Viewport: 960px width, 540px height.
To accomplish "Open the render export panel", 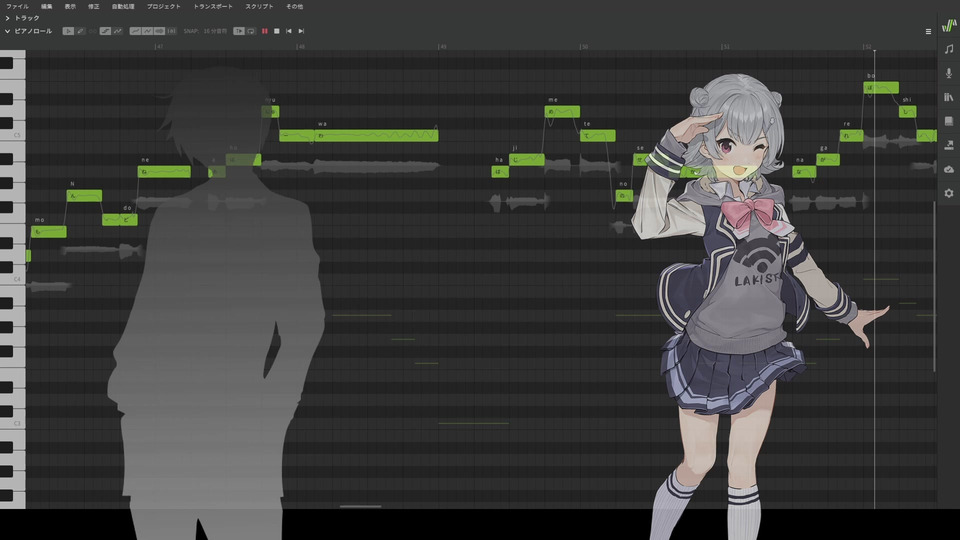I will click(949, 145).
